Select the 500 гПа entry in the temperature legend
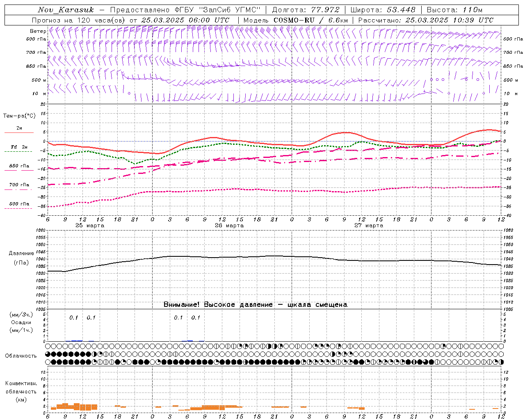Viewport: 525px width, 420px height. coord(19,204)
